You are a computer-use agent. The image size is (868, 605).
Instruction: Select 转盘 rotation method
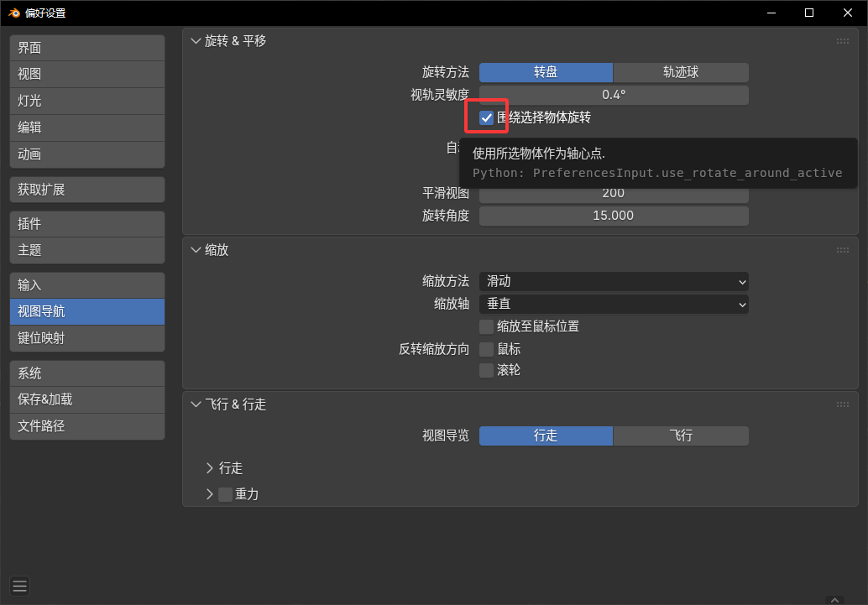tap(546, 72)
